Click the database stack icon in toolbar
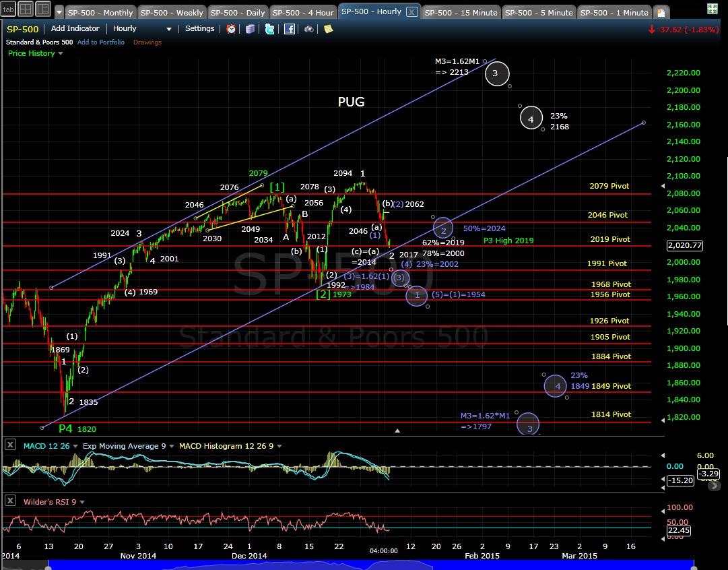728x570 pixels. (251, 29)
